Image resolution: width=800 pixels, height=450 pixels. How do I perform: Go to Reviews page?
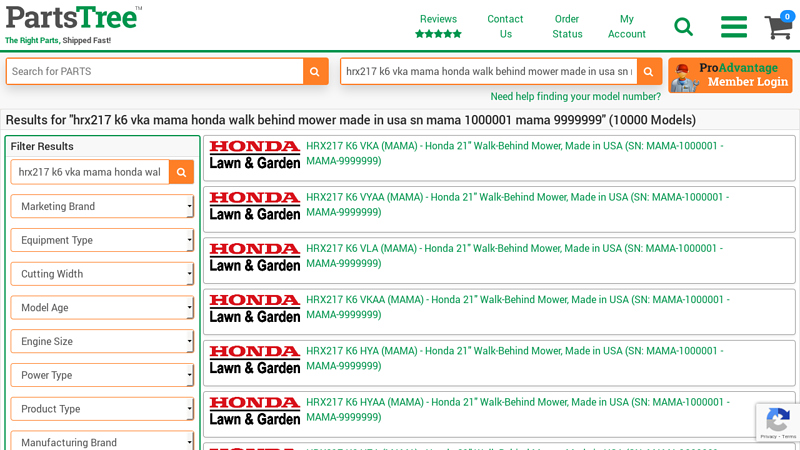click(x=438, y=19)
